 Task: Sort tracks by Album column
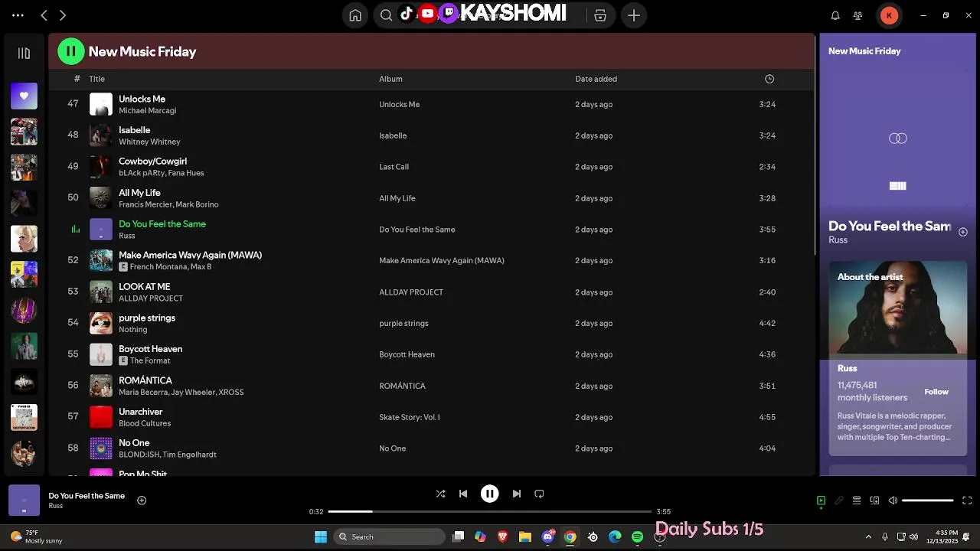390,79
